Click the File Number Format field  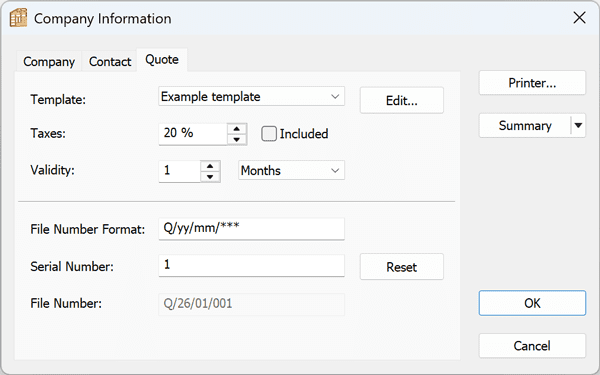pos(251,229)
